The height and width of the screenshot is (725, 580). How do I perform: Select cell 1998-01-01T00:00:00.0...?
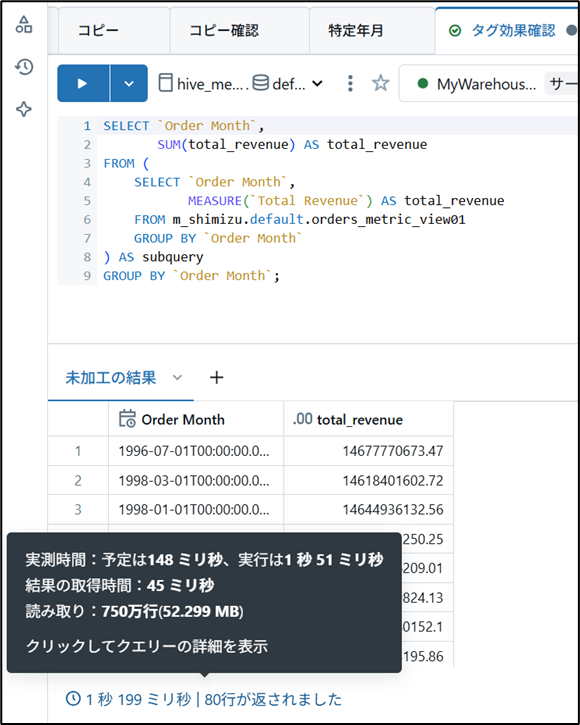(196, 510)
